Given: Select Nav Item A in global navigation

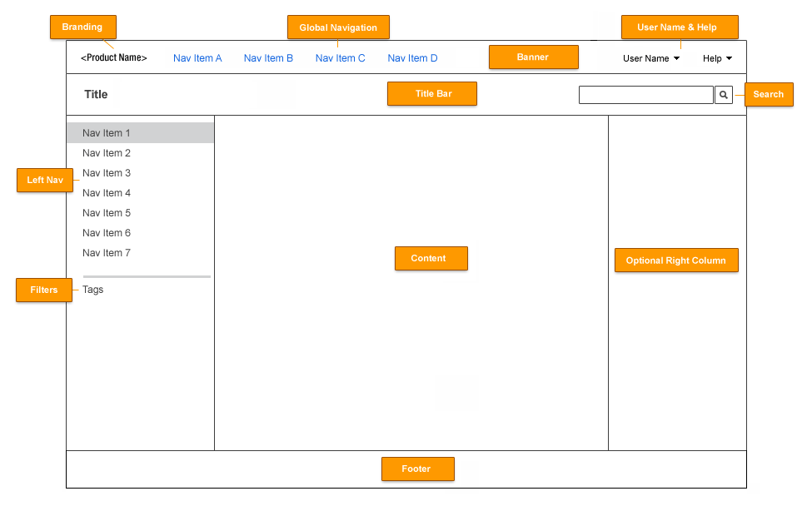Looking at the screenshot, I should point(197,58).
